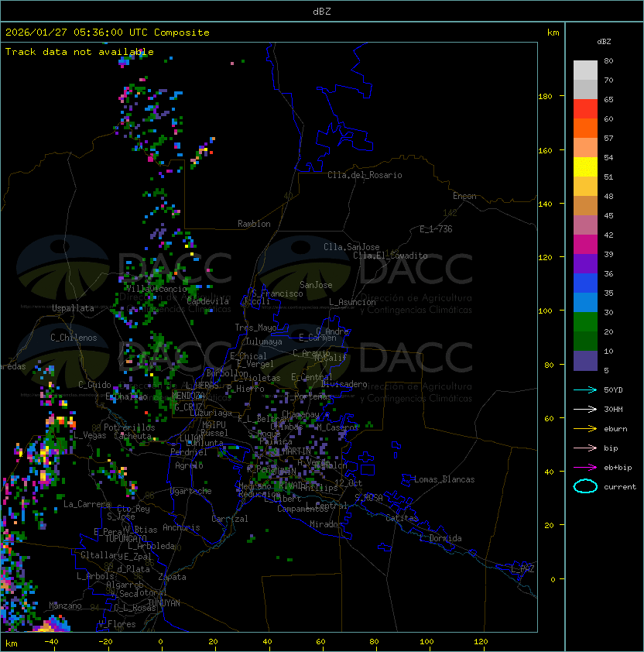Pick the bright yellow dBZ legend band
Screen dimensions: 644x652
(585, 167)
